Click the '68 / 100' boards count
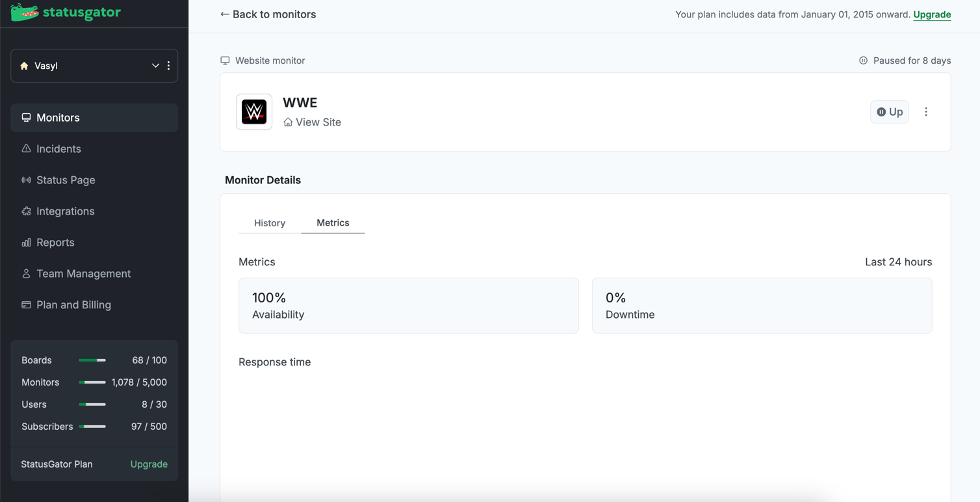Image resolution: width=980 pixels, height=502 pixels. (x=149, y=360)
